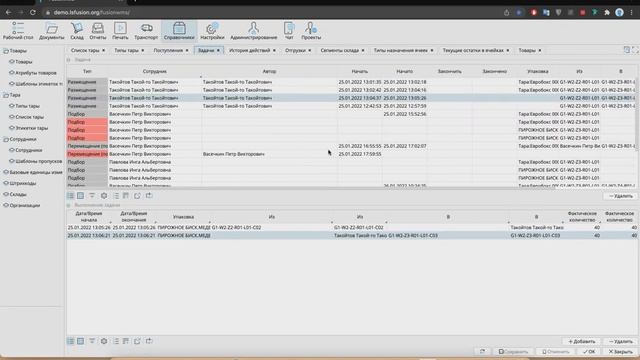Open lower grid settings gear icon
Image resolution: width=640 pixels, height=360 pixels.
click(x=104, y=341)
